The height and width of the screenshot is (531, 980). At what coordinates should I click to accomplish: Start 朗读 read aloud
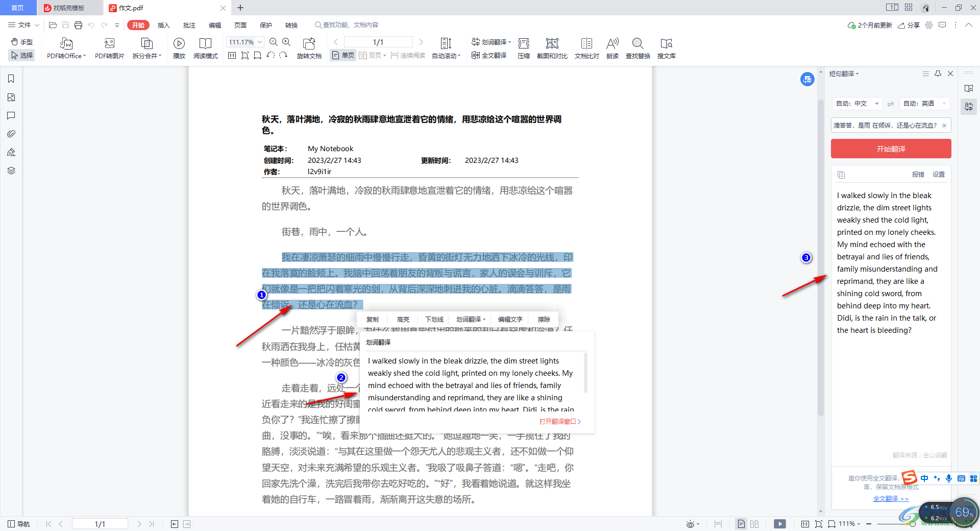click(612, 49)
